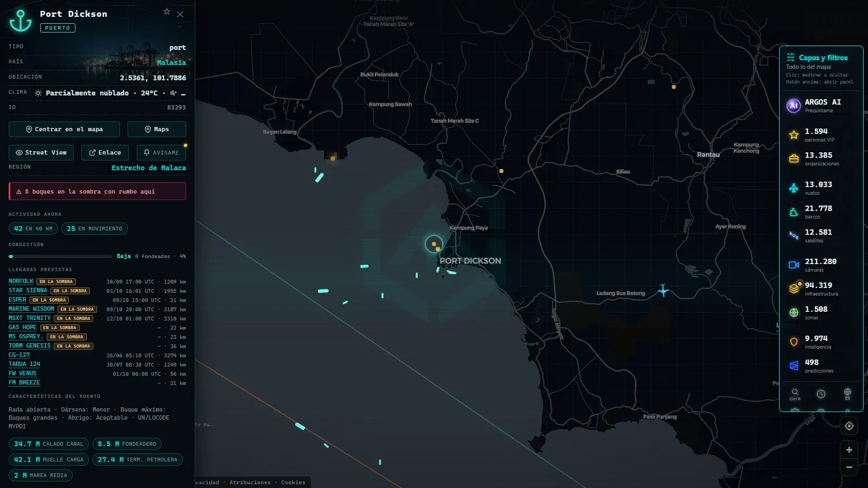The image size is (868, 488).
Task: Toggle the vuelos airplane layer
Action: pos(794,188)
